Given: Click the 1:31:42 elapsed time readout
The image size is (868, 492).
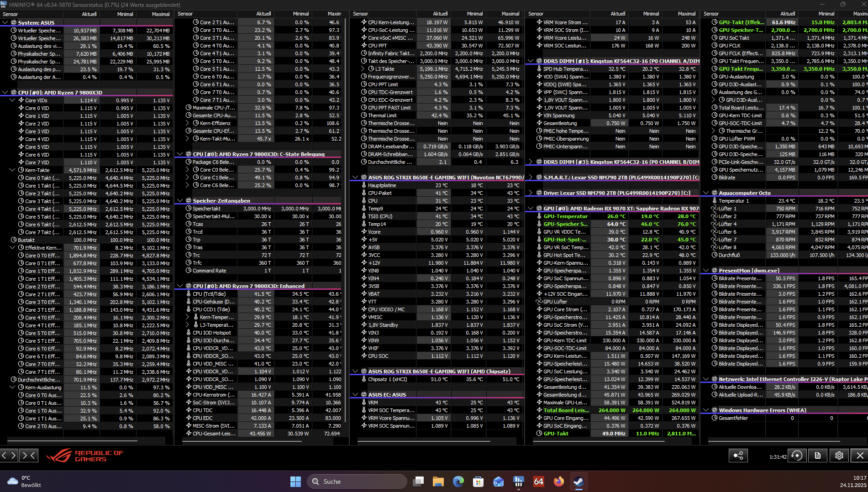Looking at the screenshot, I should click(x=778, y=457).
